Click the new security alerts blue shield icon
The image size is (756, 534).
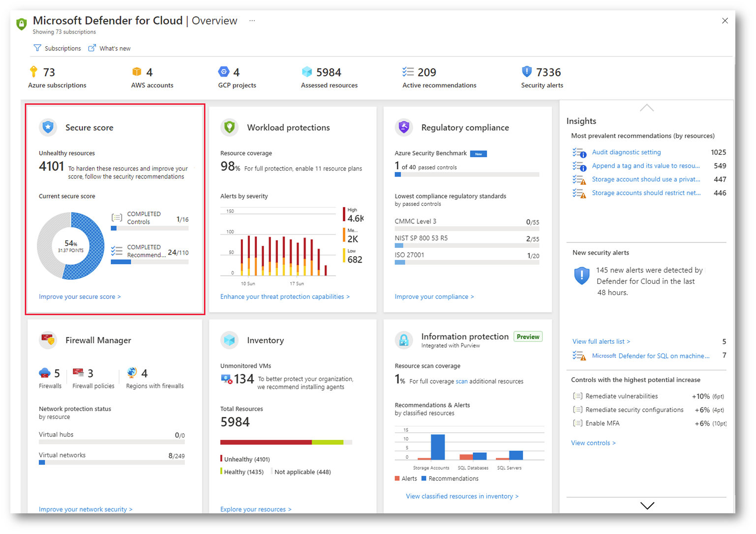point(582,276)
